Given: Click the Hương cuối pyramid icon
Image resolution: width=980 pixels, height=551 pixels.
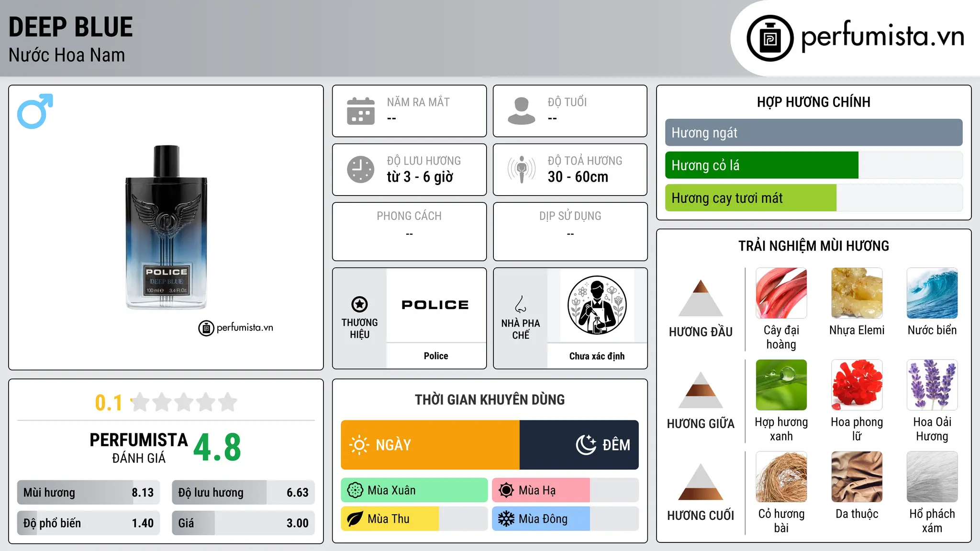Looking at the screenshot, I should coord(701,482).
